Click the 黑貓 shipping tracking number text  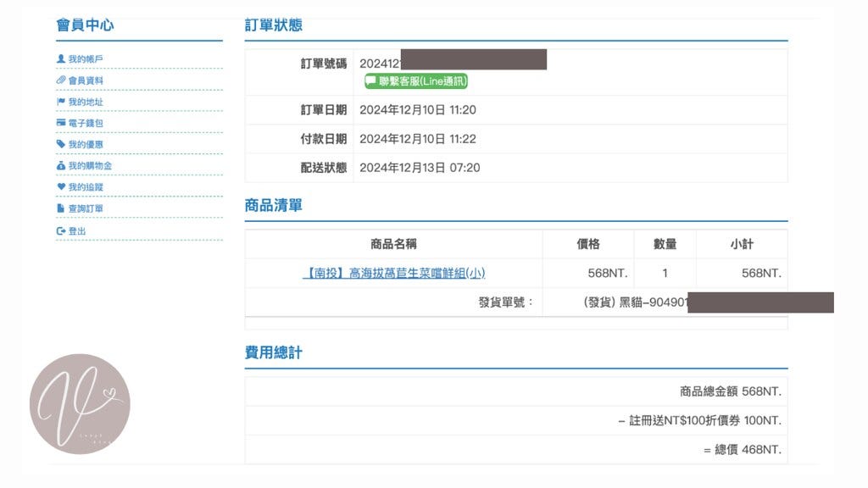tap(636, 302)
